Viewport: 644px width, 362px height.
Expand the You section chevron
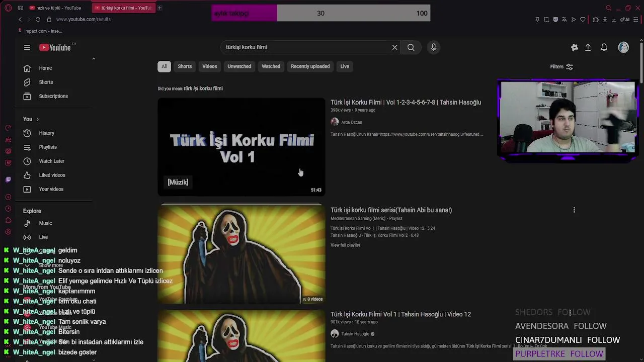[x=37, y=119]
